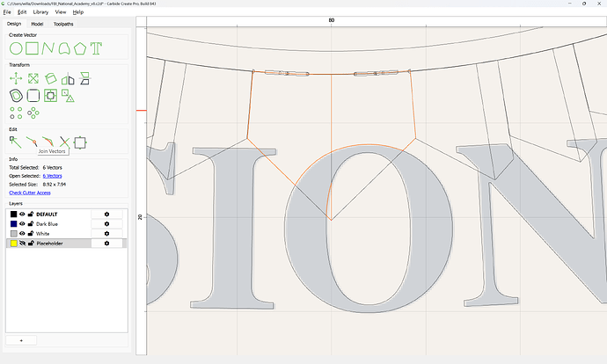This screenshot has height=364, width=607.
Task: Open the Library menu
Action: [x=40, y=12]
